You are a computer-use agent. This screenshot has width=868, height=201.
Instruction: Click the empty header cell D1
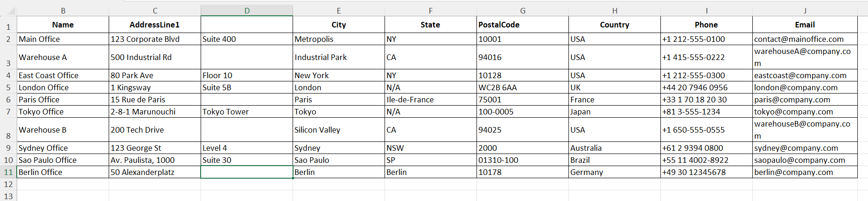pos(247,25)
